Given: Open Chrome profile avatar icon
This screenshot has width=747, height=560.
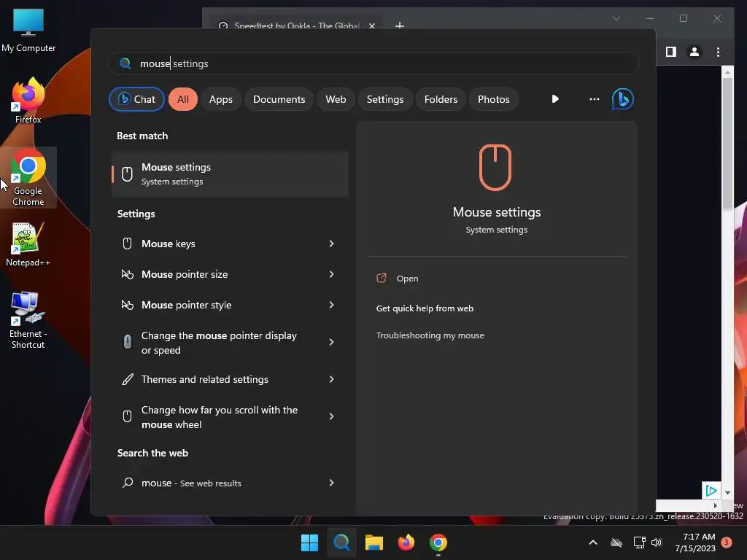Looking at the screenshot, I should coord(694,52).
